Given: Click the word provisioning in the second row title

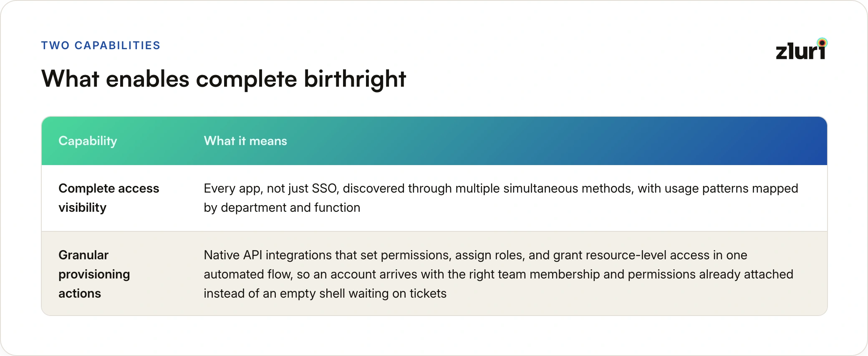Looking at the screenshot, I should (94, 274).
